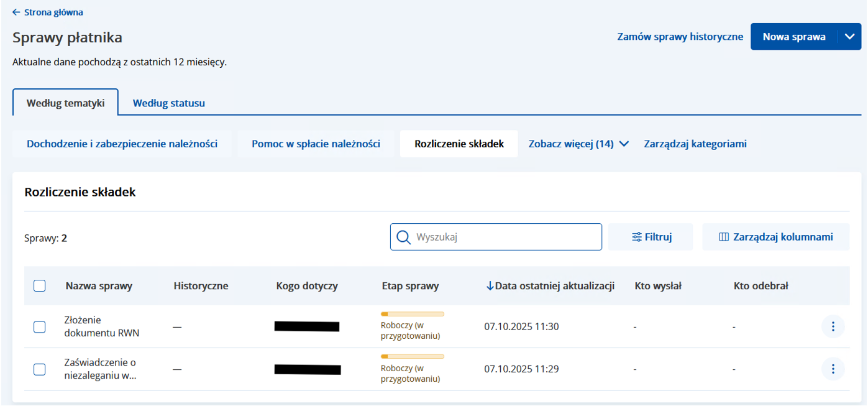Image resolution: width=868 pixels, height=406 pixels.
Task: Click the Zamów sprawy historyczne link
Action: pos(680,36)
